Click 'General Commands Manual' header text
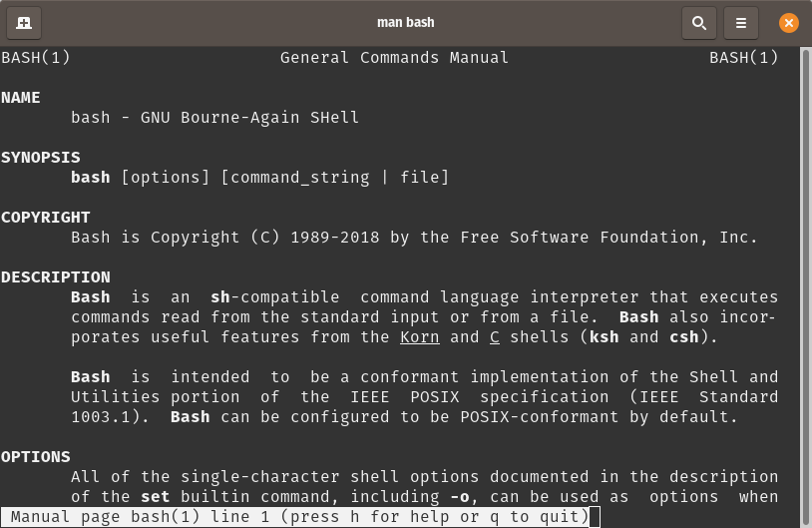The height and width of the screenshot is (528, 812). (395, 58)
